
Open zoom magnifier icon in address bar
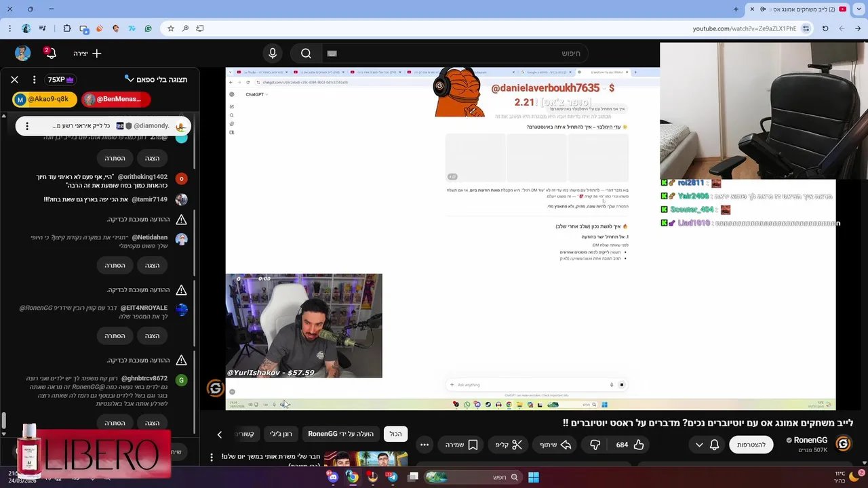tap(185, 28)
